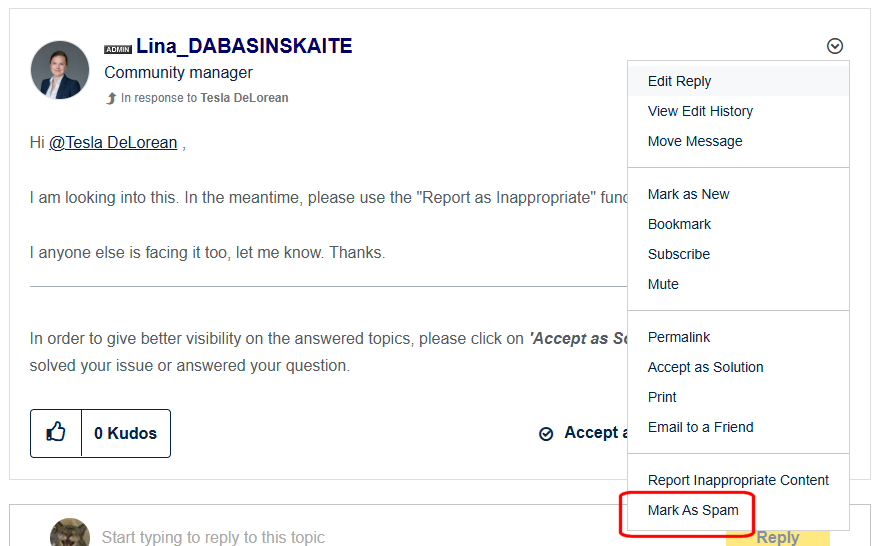
Task: Open the 0 Kudos count
Action: pos(125,433)
